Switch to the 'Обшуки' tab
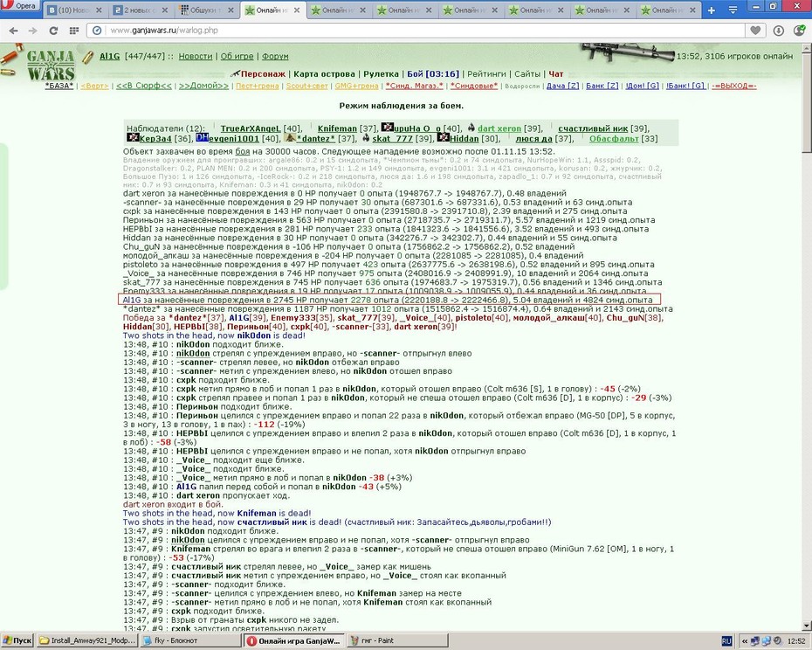Viewport: 812px width, 650px height. pos(207,10)
